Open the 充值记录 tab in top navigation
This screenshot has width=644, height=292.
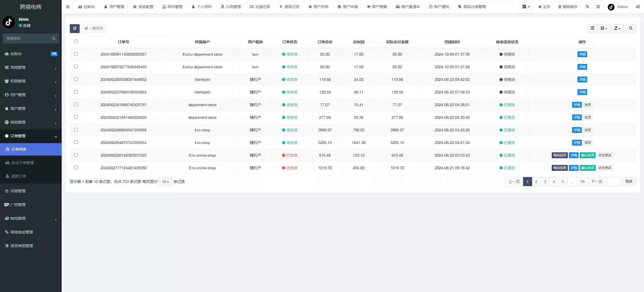click(260, 7)
